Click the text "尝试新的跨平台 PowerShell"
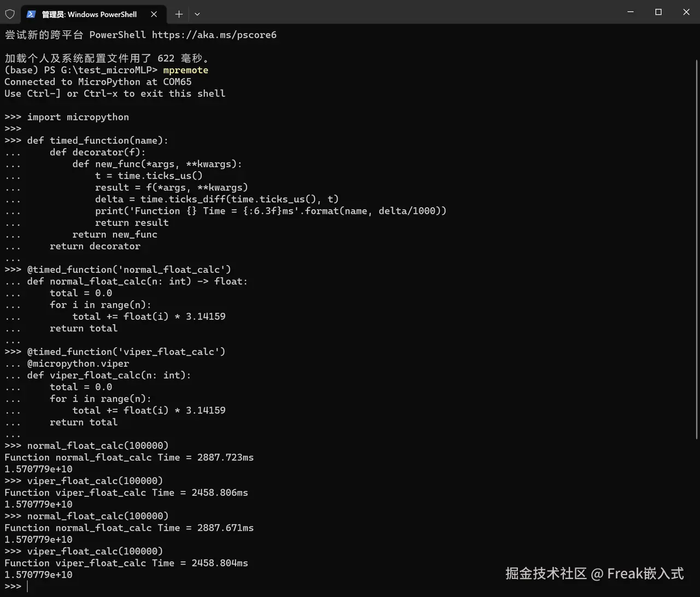The width and height of the screenshot is (700, 597). [x=75, y=35]
